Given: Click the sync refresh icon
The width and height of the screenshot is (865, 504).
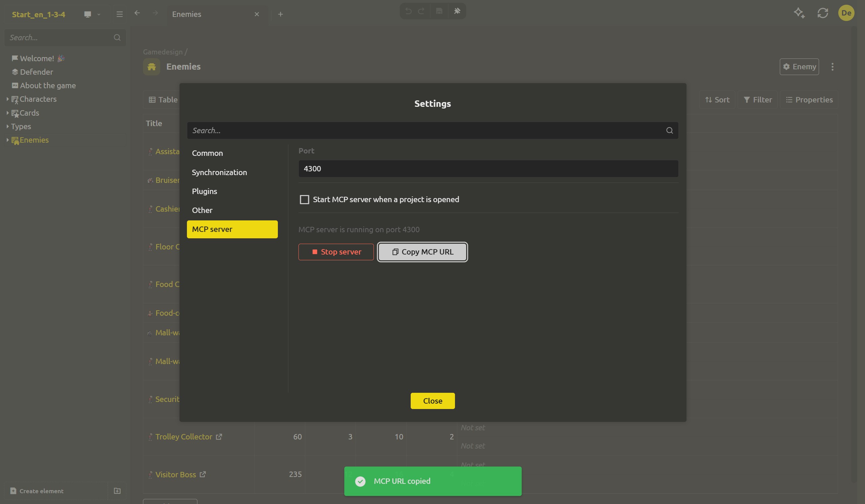Looking at the screenshot, I should click(823, 13).
